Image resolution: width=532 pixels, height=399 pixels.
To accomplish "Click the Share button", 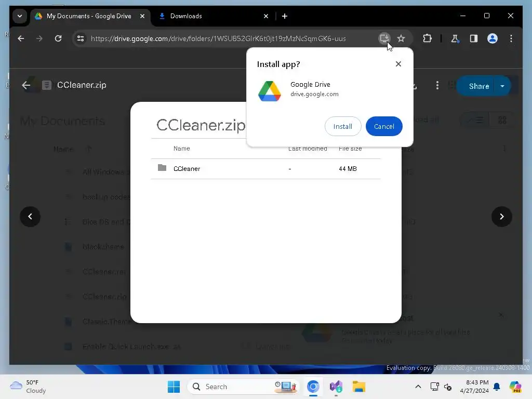I will click(x=478, y=86).
